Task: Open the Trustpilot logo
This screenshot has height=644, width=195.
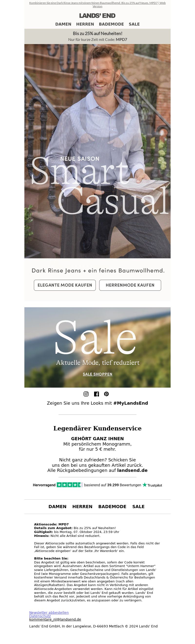Action: 152,485
